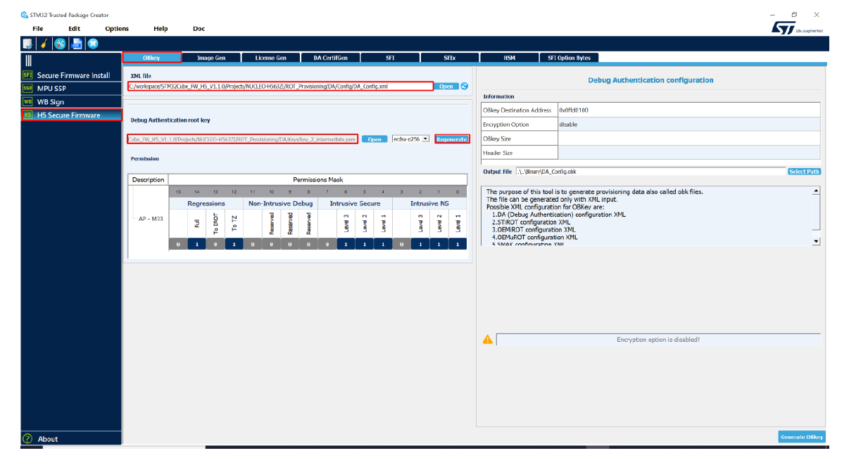Collapse sidebar using the three-bar handle
This screenshot has width=868, height=453.
point(29,61)
